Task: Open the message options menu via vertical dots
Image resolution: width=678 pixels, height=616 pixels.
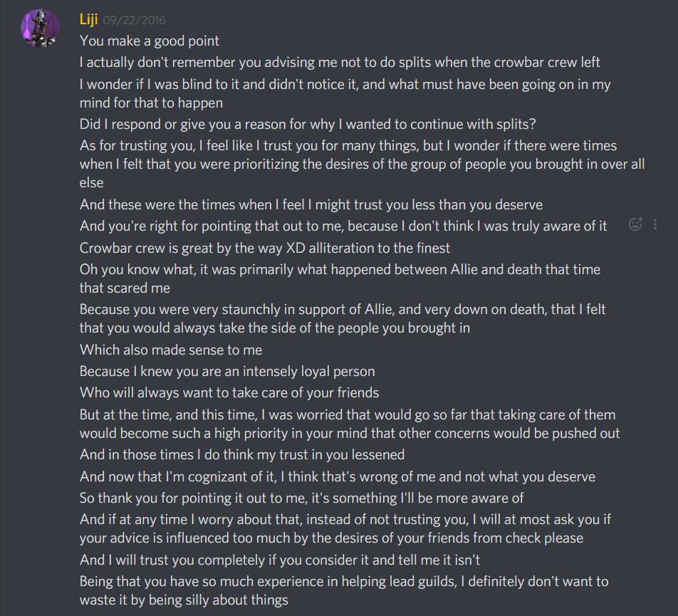Action: coord(655,224)
